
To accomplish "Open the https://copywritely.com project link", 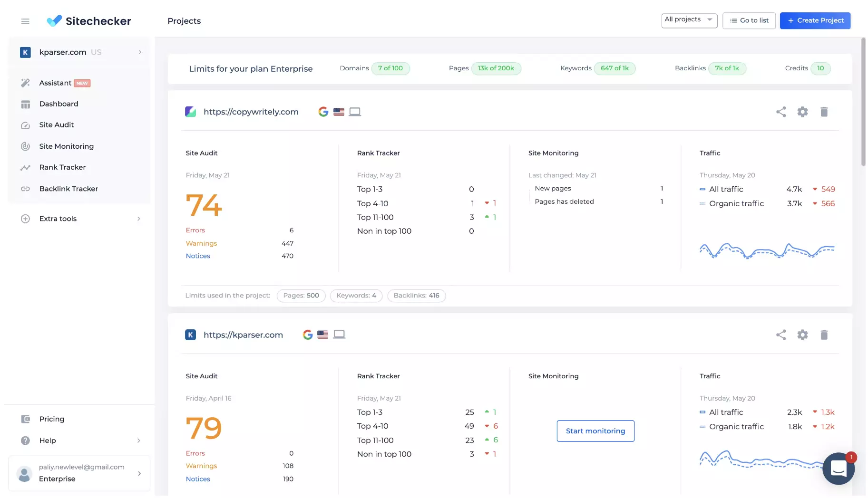I will (x=251, y=112).
